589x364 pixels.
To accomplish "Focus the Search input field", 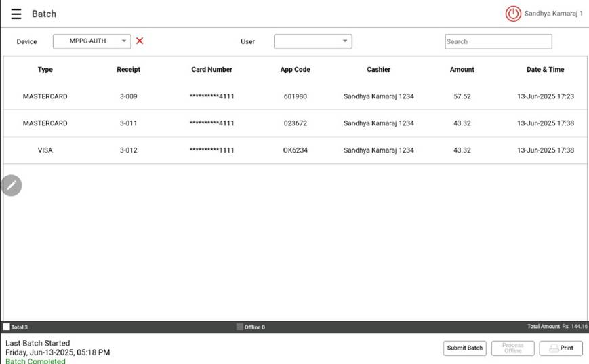I will click(x=498, y=41).
